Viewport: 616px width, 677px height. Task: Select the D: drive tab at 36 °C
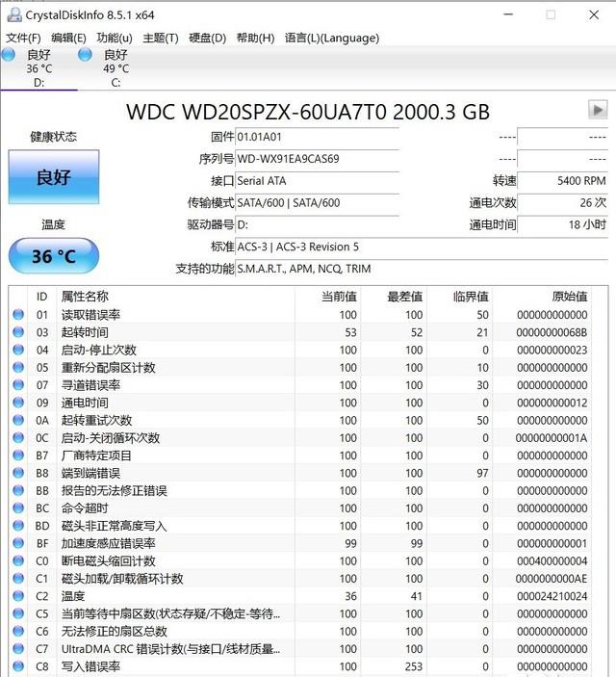point(38,68)
